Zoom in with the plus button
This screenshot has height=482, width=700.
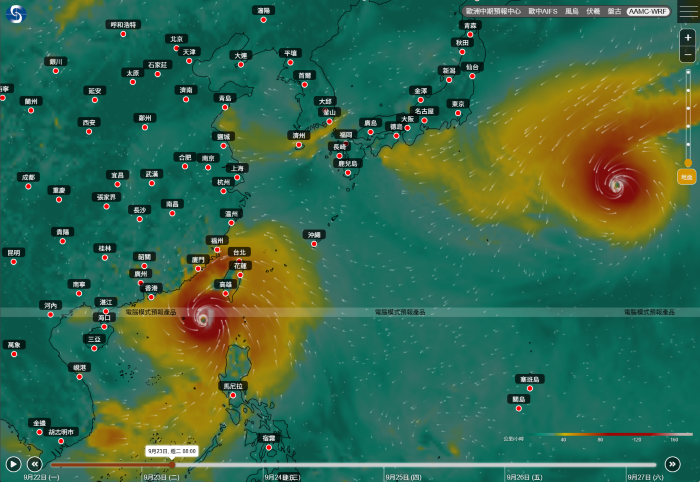point(687,37)
